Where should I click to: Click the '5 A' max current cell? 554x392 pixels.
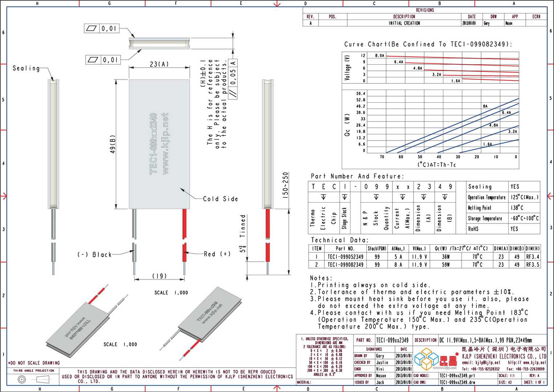click(x=398, y=257)
